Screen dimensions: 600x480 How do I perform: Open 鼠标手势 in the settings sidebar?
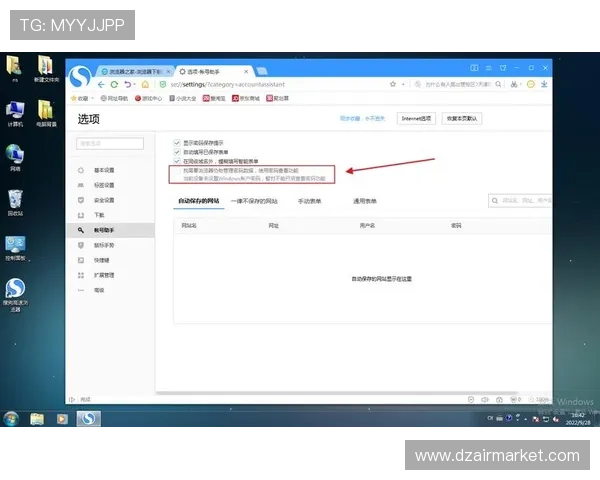point(104,245)
